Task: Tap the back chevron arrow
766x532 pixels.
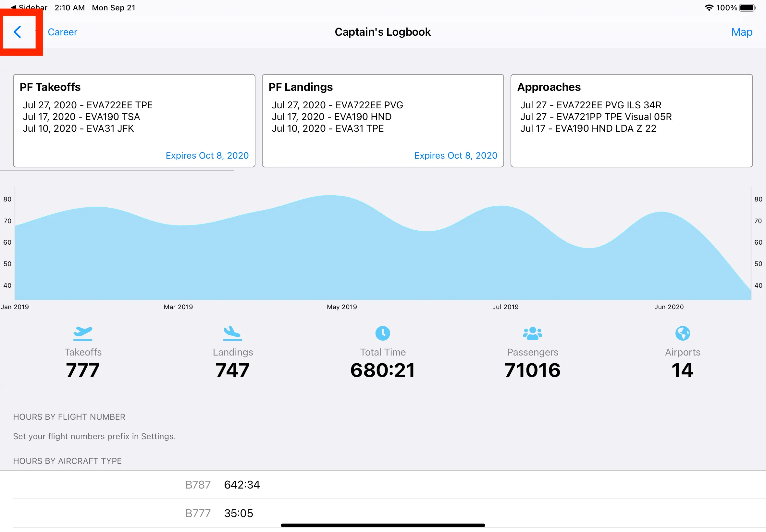Action: tap(18, 32)
